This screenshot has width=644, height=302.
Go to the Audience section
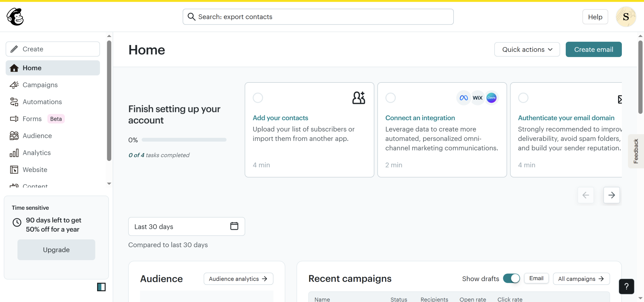tap(37, 136)
